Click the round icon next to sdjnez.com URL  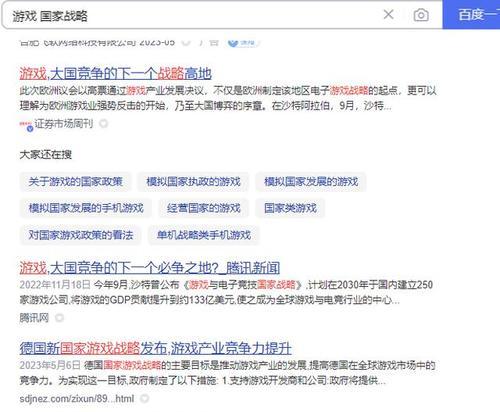tap(144, 398)
